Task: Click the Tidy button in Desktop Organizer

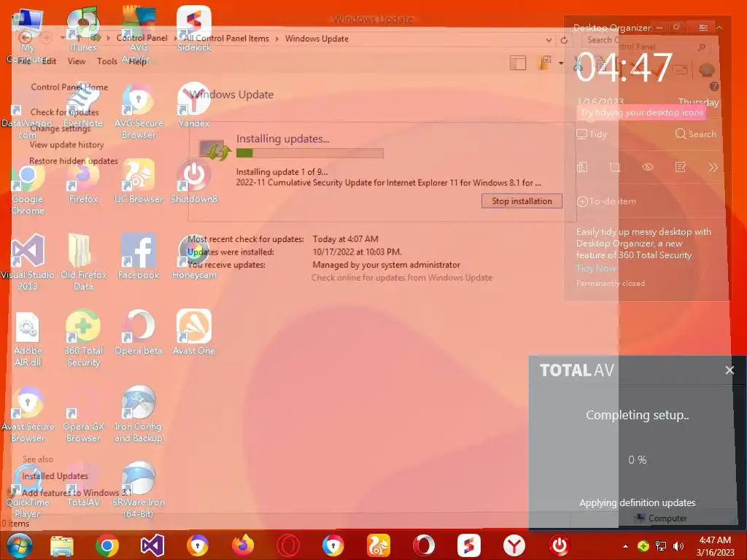Action: pyautogui.click(x=592, y=134)
